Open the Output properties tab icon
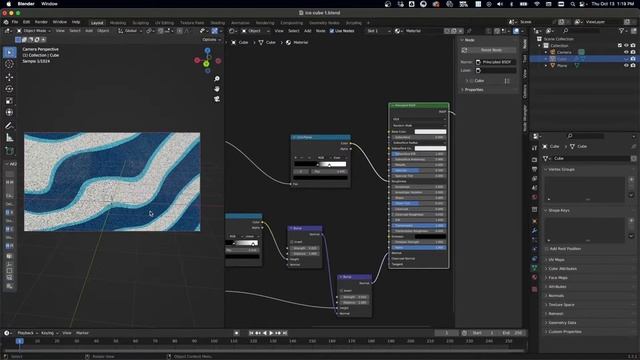Image resolution: width=640 pixels, height=360 pixels. click(534, 169)
